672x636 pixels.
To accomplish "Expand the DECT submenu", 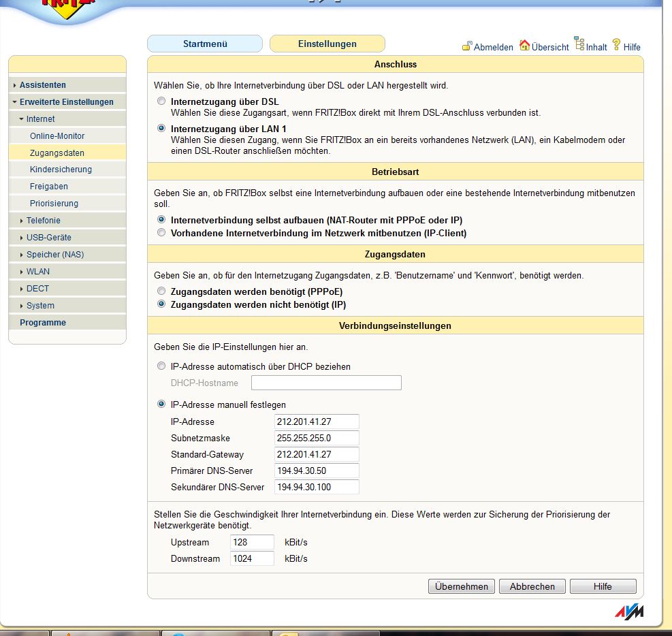I will [67, 289].
